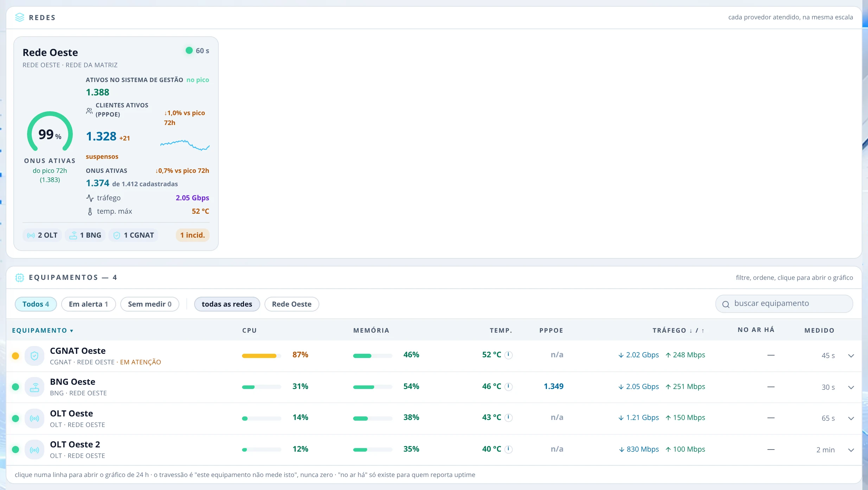Click the buscar equipamento search field
The height and width of the screenshot is (490, 868).
click(x=784, y=304)
